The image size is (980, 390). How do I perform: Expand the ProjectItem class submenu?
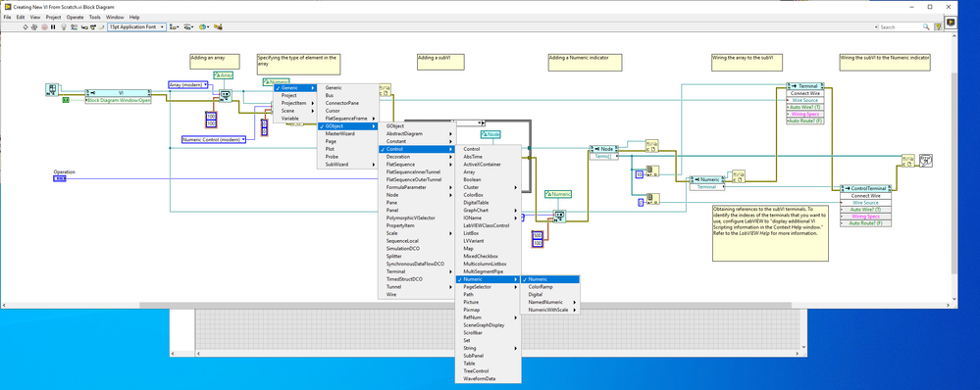coord(295,103)
